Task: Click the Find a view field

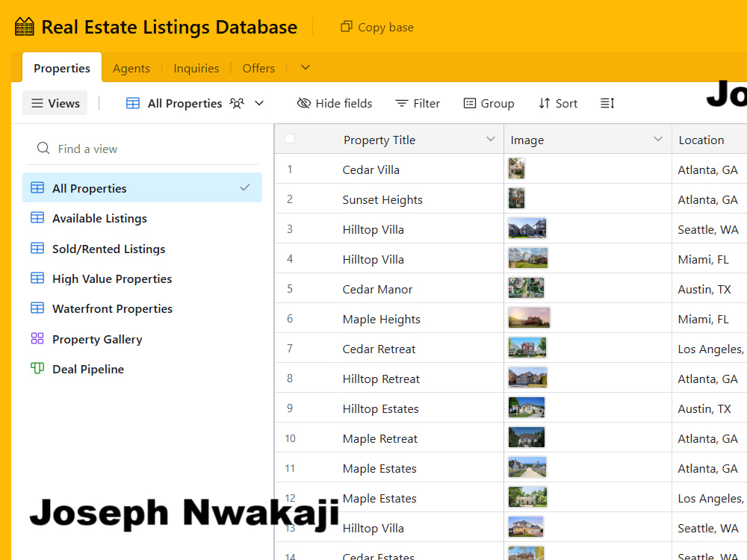Action: pos(142,149)
